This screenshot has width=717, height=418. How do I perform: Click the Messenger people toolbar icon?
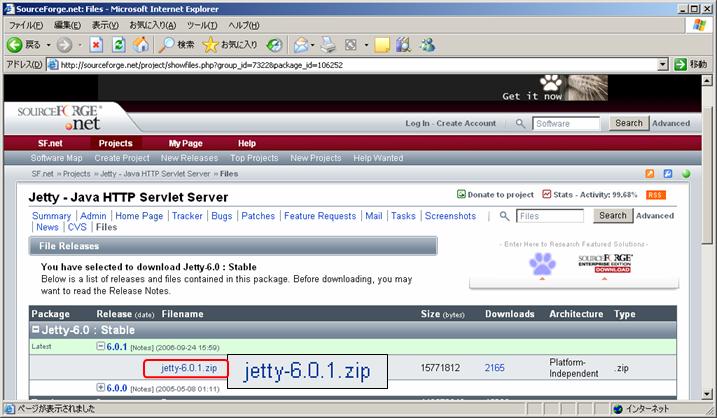point(428,44)
